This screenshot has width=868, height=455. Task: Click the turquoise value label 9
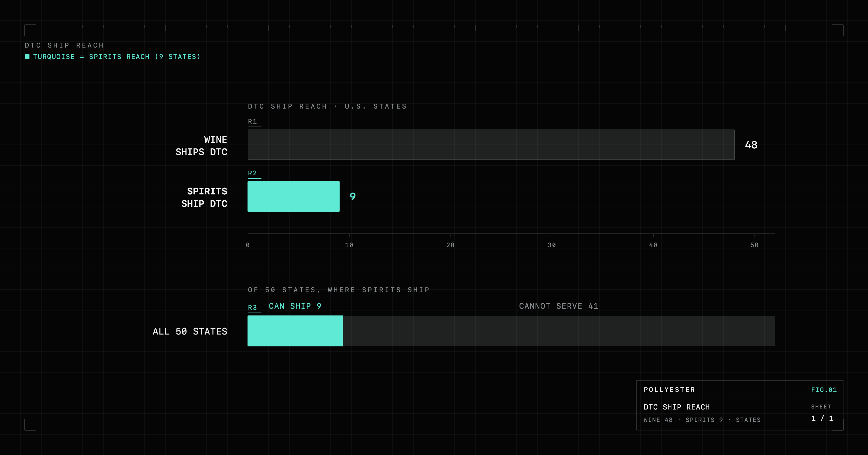tap(352, 196)
